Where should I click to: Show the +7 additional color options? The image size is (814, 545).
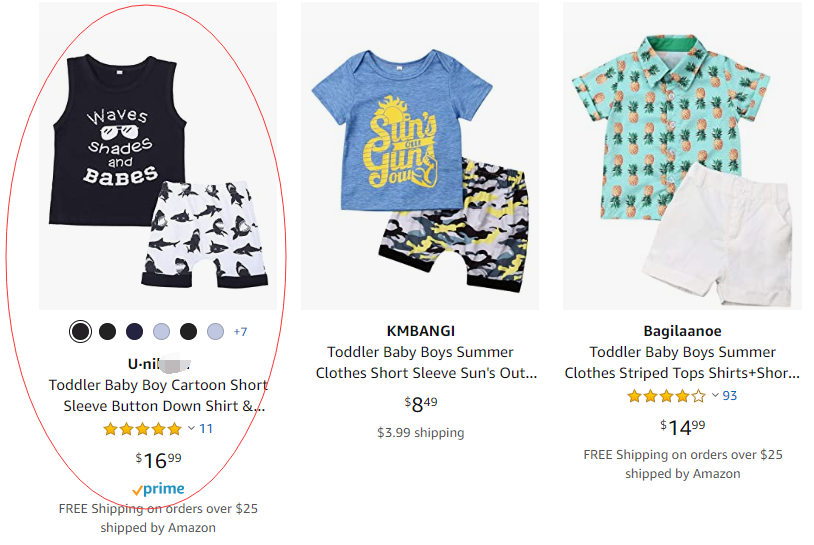(240, 332)
